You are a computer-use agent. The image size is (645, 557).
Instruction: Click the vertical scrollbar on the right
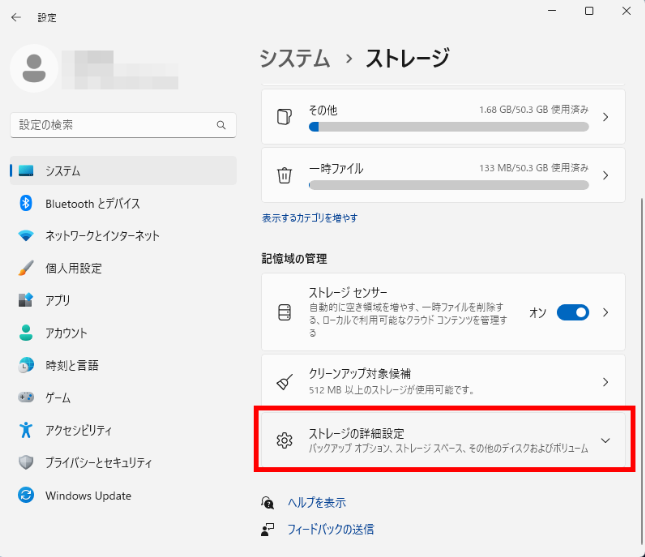pos(641,370)
